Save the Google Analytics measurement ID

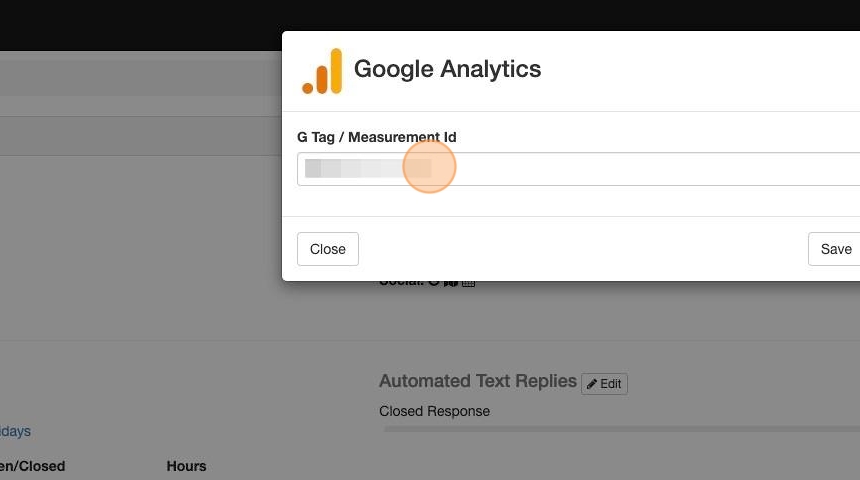835,249
